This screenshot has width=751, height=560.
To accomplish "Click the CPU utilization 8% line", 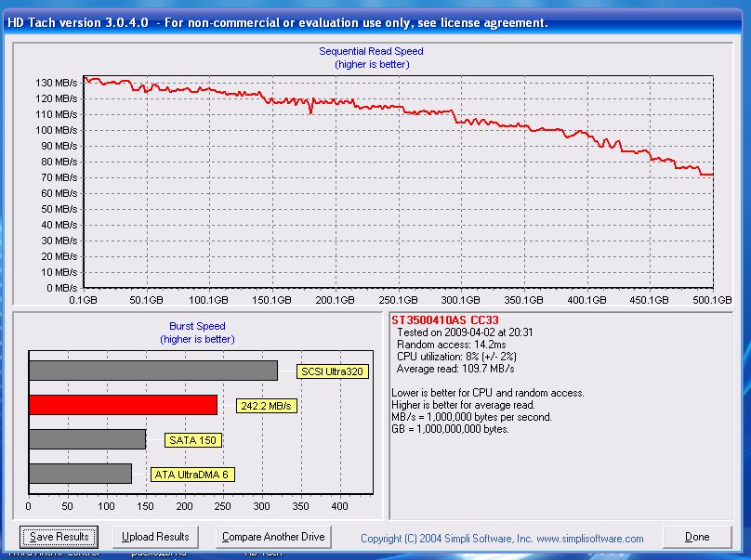I will (465, 356).
